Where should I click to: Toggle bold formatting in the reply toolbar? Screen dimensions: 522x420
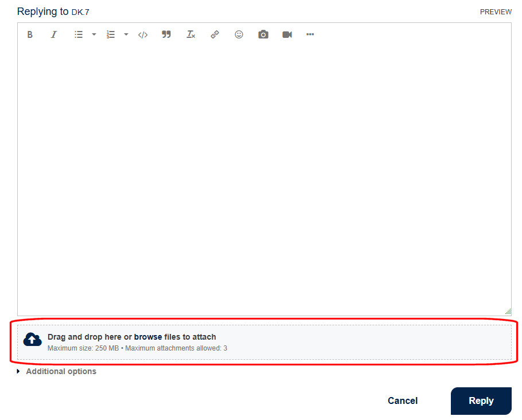(x=30, y=34)
